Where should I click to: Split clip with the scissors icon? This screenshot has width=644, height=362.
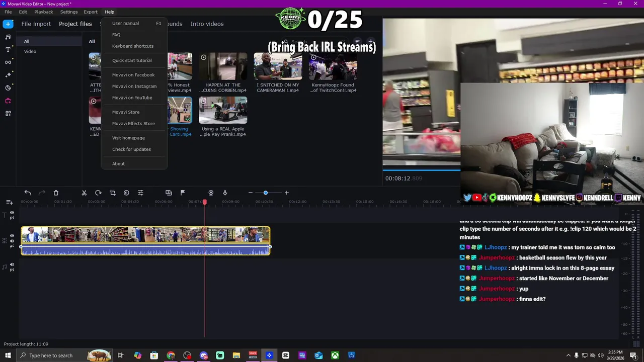click(84, 193)
